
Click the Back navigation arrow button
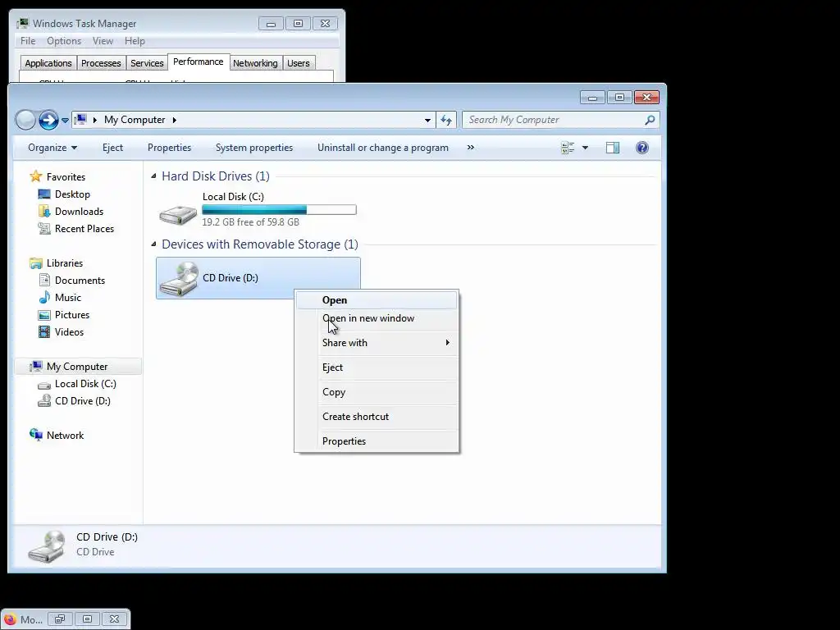point(25,120)
